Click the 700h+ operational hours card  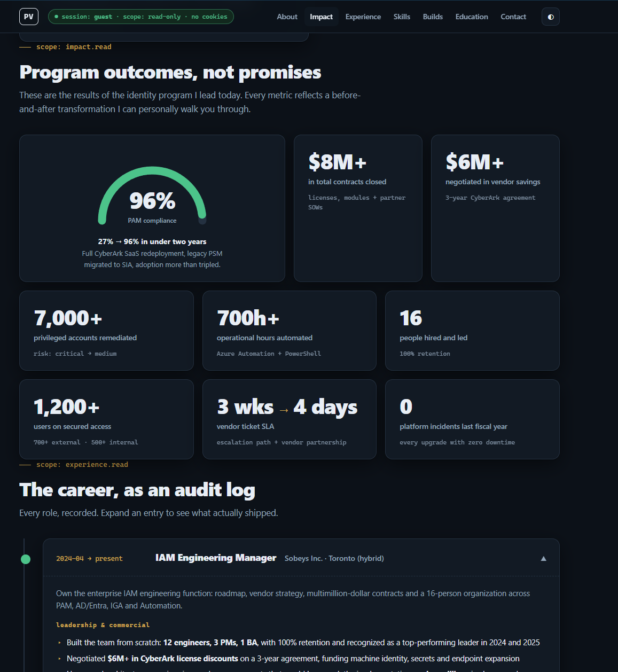tap(290, 331)
